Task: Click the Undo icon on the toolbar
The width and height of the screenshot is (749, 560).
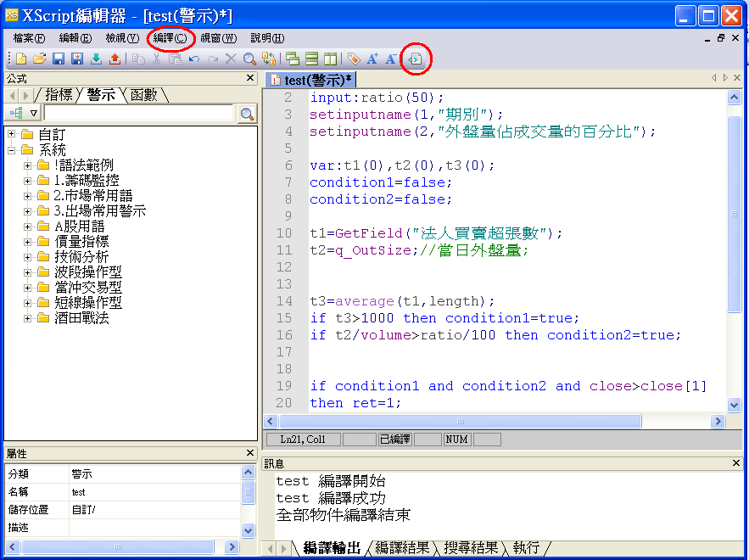Action: coord(193,58)
